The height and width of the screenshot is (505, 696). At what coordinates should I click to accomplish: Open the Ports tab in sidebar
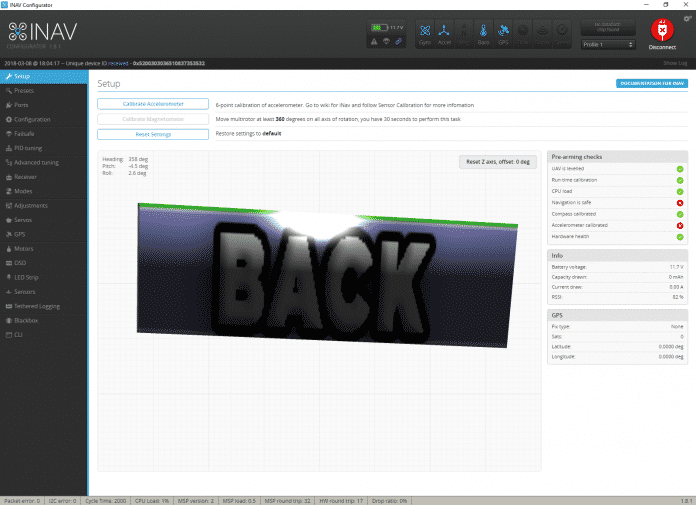pyautogui.click(x=21, y=105)
